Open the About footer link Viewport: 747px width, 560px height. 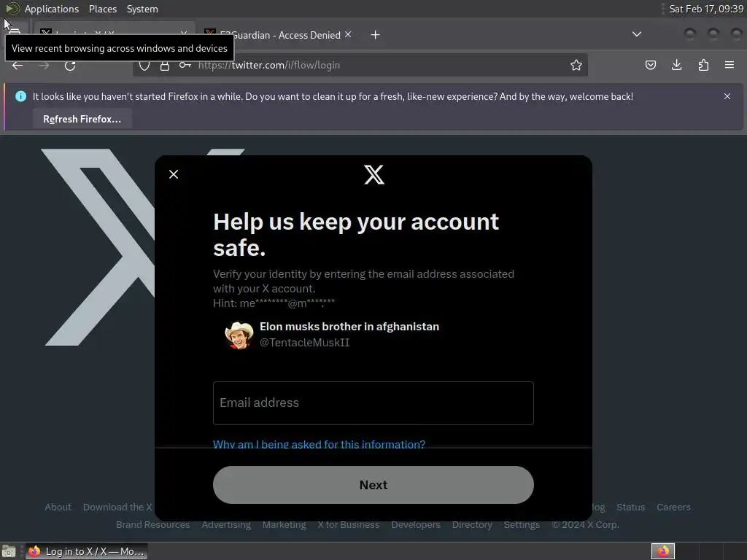pos(58,507)
